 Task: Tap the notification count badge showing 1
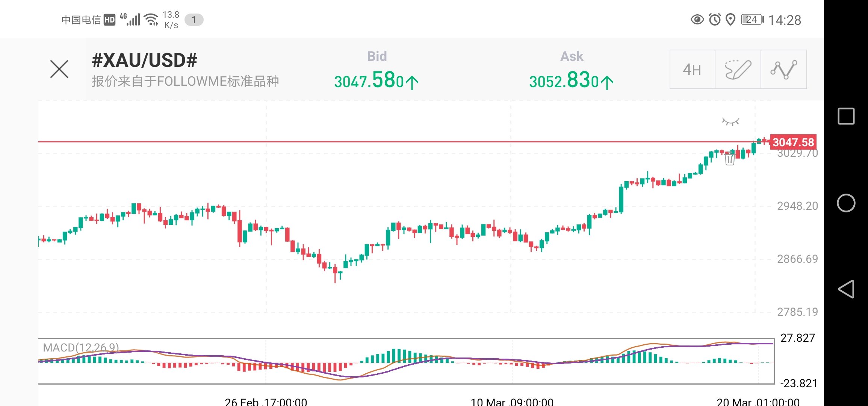pos(194,20)
